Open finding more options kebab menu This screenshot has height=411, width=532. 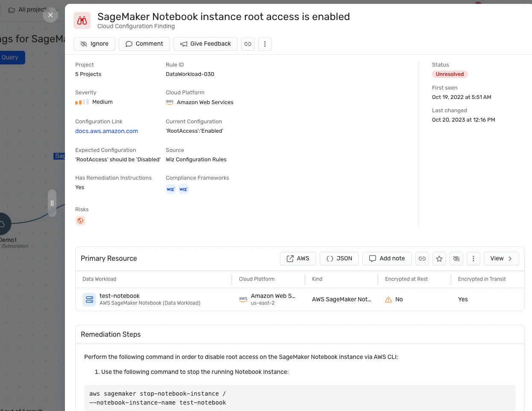pos(265,44)
